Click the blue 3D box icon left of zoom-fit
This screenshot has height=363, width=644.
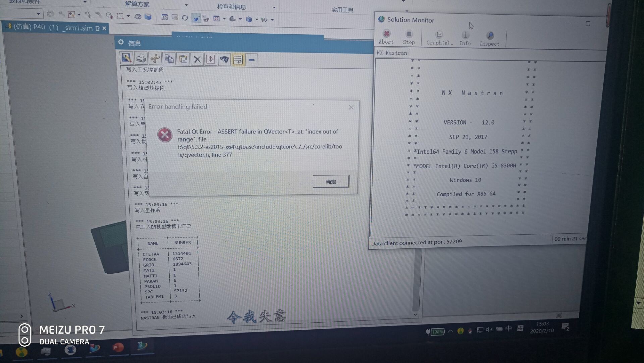[148, 17]
